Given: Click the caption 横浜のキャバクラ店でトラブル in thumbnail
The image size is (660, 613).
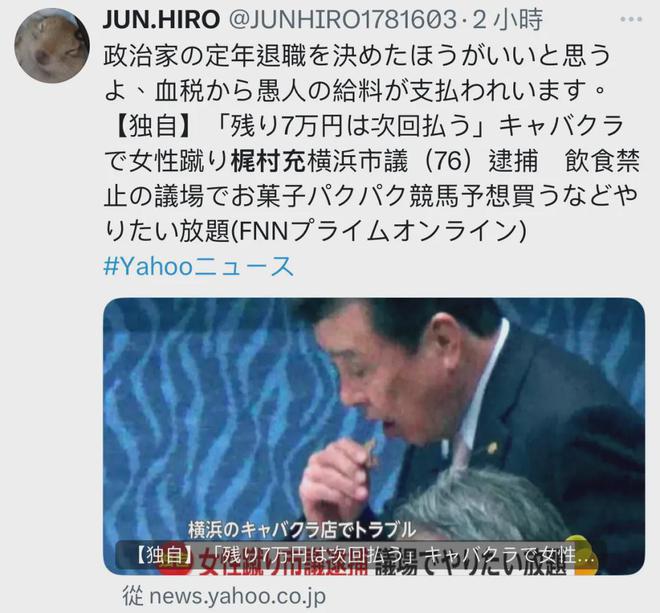Looking at the screenshot, I should pyautogui.click(x=302, y=530).
